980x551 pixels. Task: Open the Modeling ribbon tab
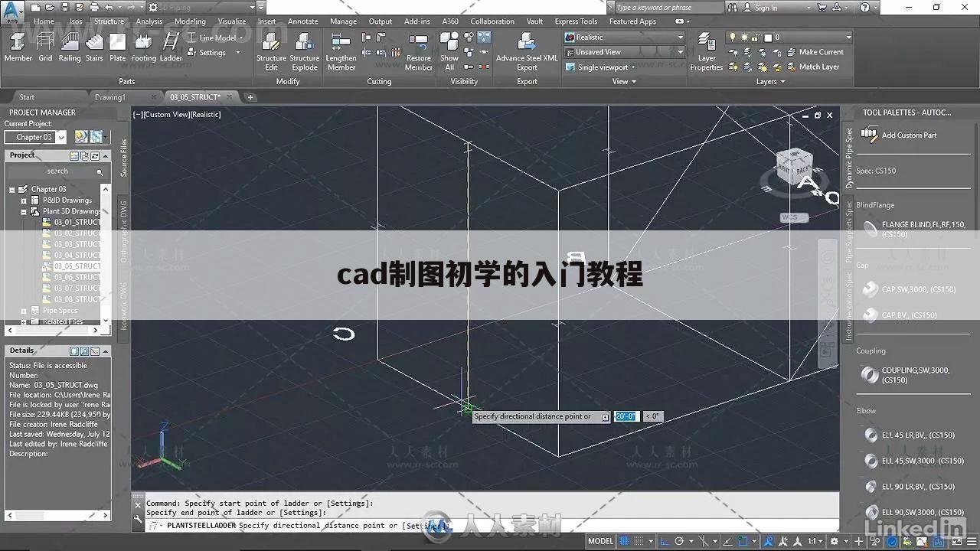190,21
